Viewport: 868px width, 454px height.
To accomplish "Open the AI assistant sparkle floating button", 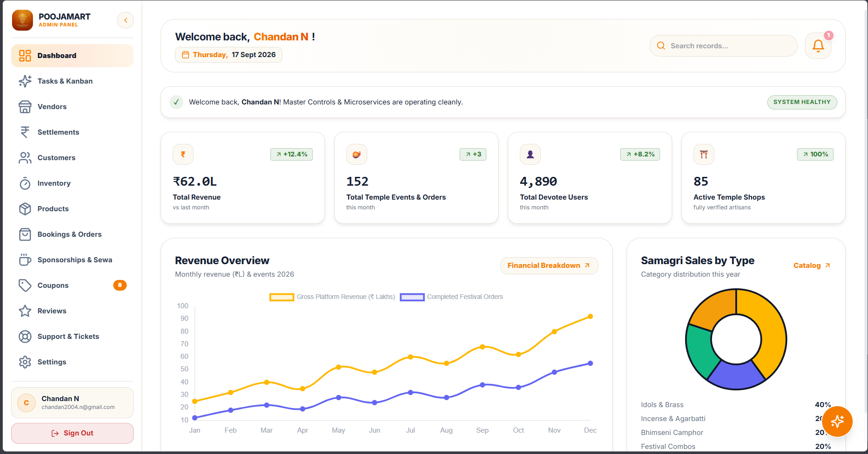I will click(x=837, y=422).
